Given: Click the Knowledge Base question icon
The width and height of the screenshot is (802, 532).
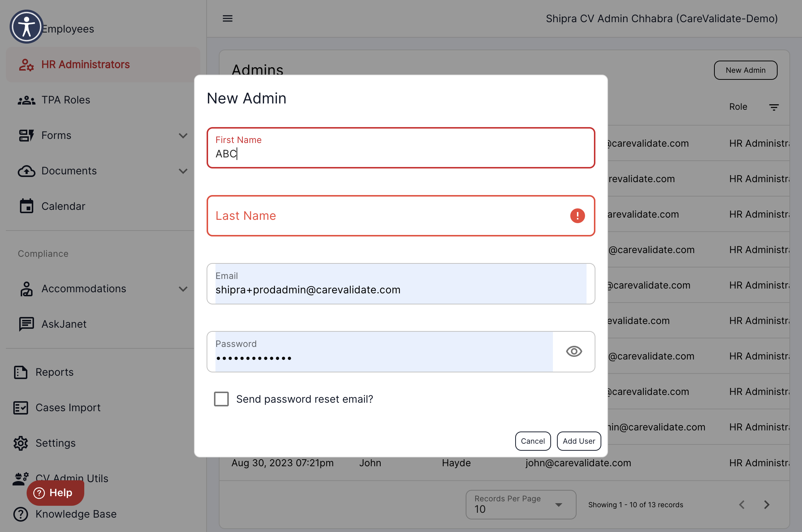Looking at the screenshot, I should pyautogui.click(x=21, y=514).
